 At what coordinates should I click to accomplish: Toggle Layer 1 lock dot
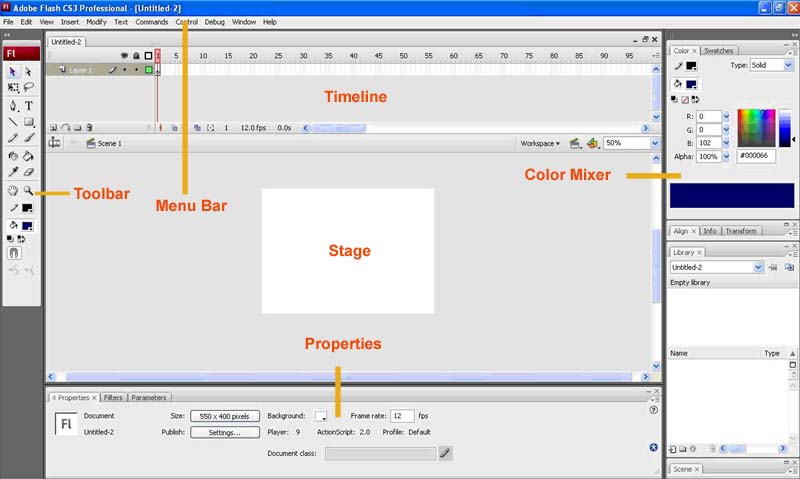tap(136, 70)
